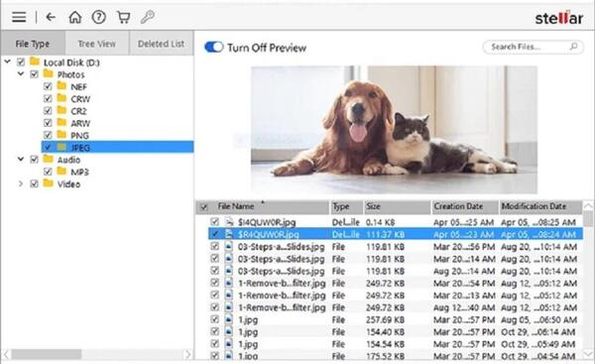
Task: Click file icon of $I4QUW0R.jpg
Action: pyautogui.click(x=229, y=222)
